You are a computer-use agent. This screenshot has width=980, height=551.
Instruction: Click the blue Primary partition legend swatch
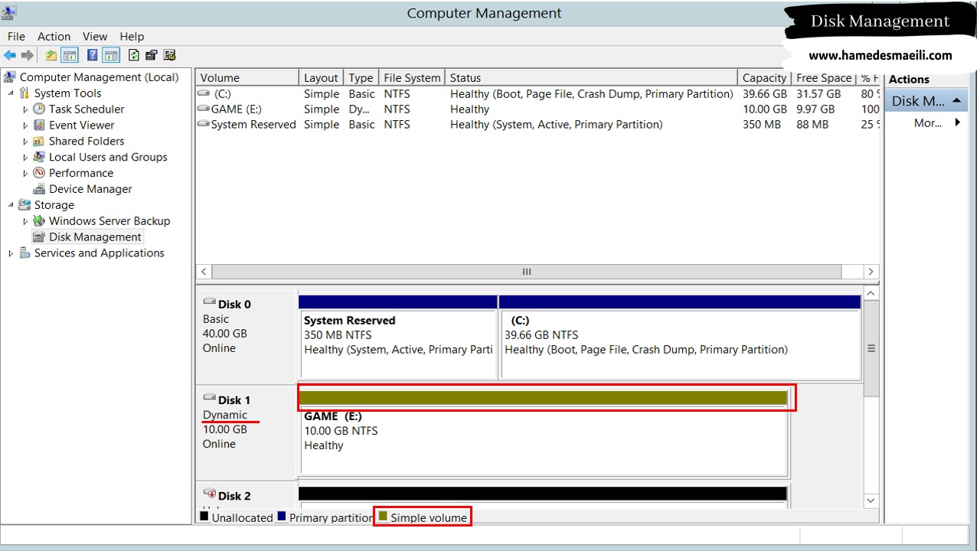[281, 517]
